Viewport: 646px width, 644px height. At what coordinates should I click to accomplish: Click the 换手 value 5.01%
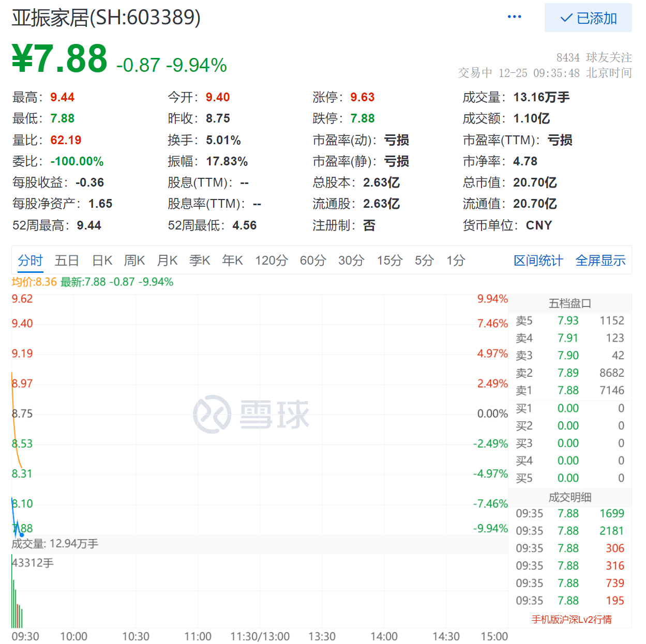[223, 140]
